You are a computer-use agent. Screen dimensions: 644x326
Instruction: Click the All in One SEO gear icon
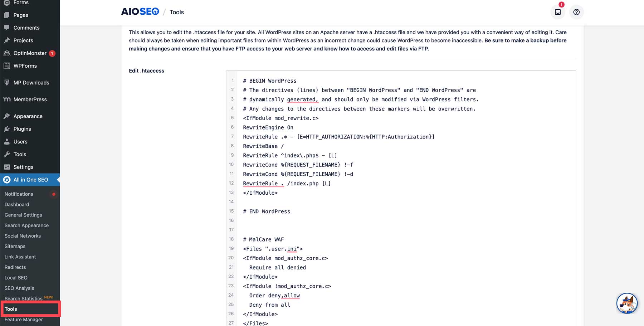click(x=7, y=180)
